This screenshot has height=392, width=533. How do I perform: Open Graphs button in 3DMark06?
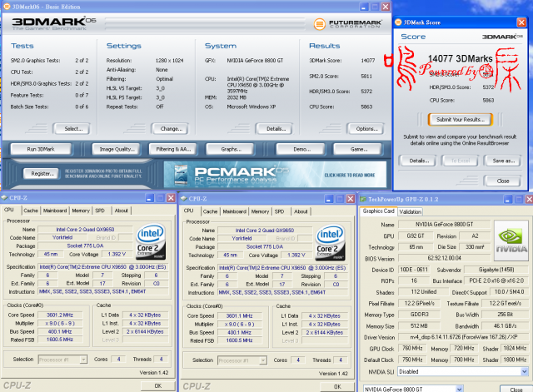click(231, 149)
